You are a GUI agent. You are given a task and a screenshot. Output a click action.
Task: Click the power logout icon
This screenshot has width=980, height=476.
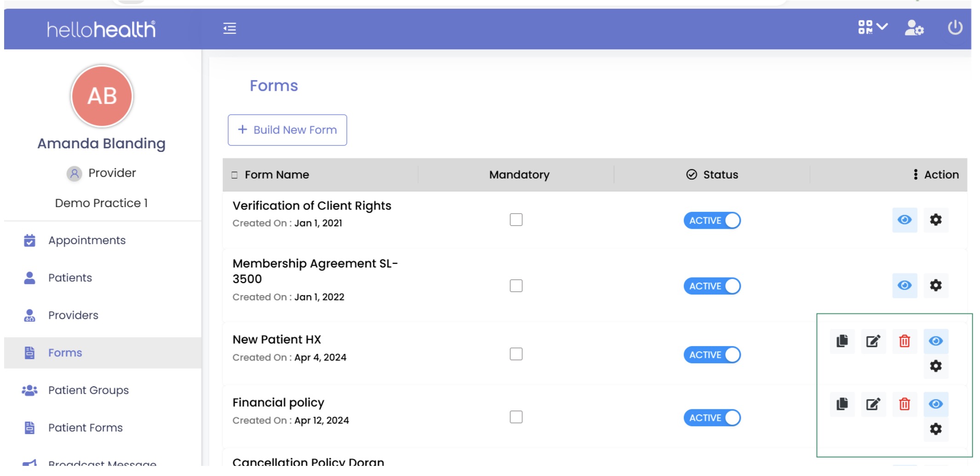[x=955, y=28]
